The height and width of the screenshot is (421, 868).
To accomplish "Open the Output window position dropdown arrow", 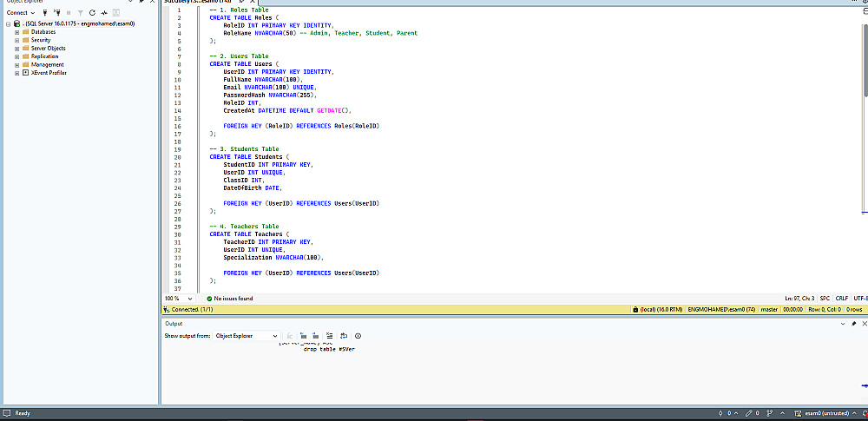I will pos(843,324).
